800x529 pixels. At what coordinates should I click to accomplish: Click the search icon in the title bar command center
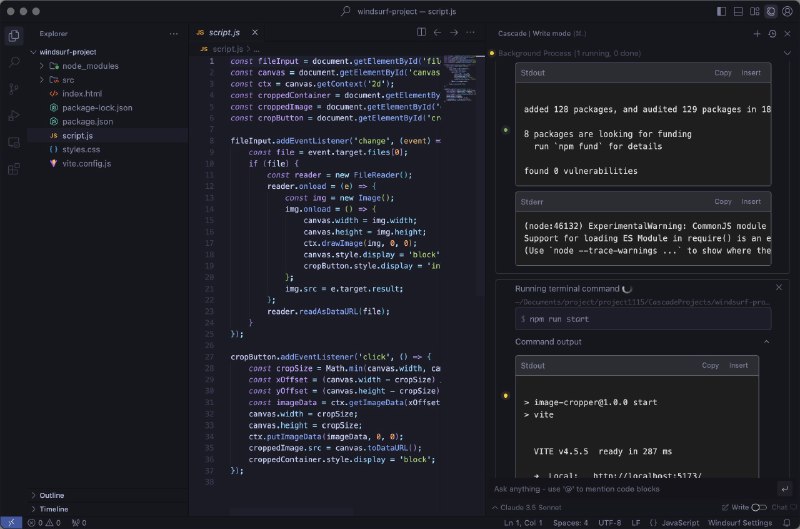pyautogui.click(x=345, y=11)
